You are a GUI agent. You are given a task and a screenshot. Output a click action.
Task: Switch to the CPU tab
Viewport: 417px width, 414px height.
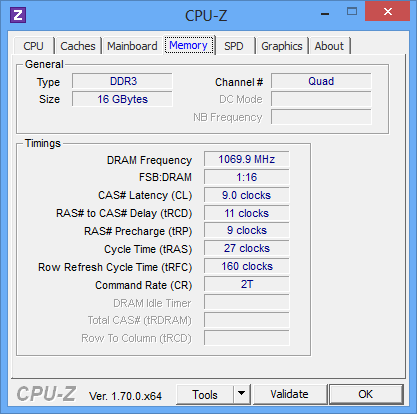pyautogui.click(x=33, y=46)
